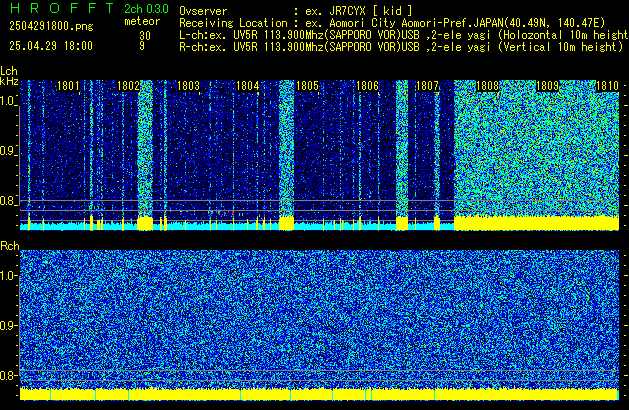Click the Ovserver JR7CYX line
The height and width of the screenshot is (410, 629).
click(x=296, y=11)
